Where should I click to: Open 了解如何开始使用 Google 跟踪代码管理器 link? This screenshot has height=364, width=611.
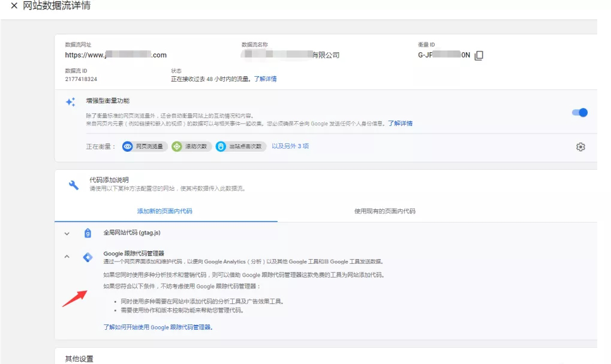pyautogui.click(x=158, y=327)
